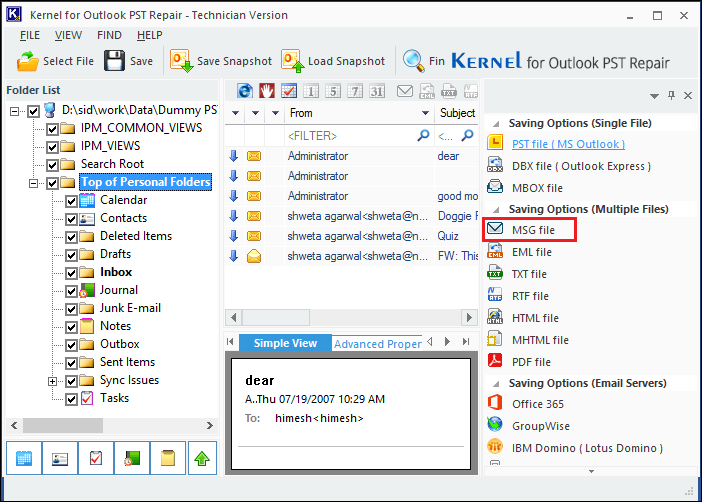Screen dimensions: 702x502
Task: Open saving panel options dropdown arrow
Action: click(x=654, y=96)
